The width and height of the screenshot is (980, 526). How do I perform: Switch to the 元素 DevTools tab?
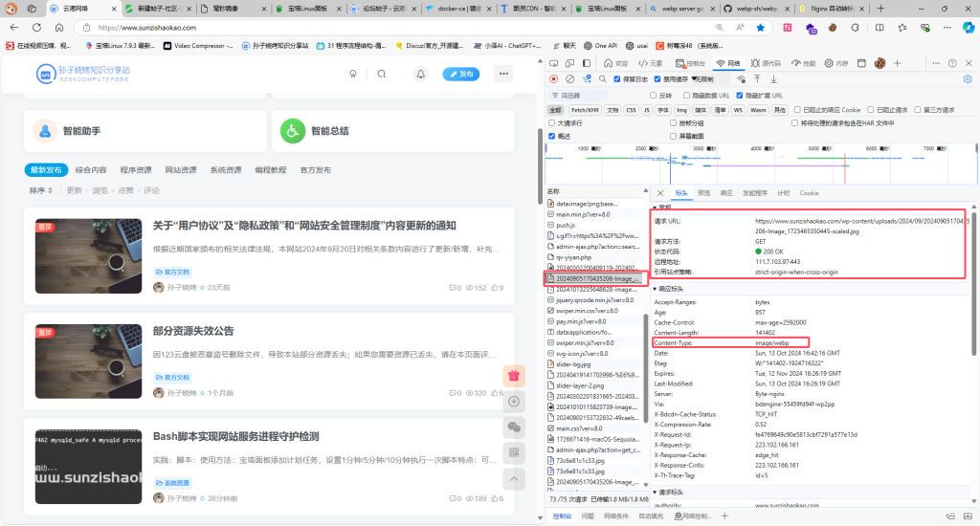[650, 63]
